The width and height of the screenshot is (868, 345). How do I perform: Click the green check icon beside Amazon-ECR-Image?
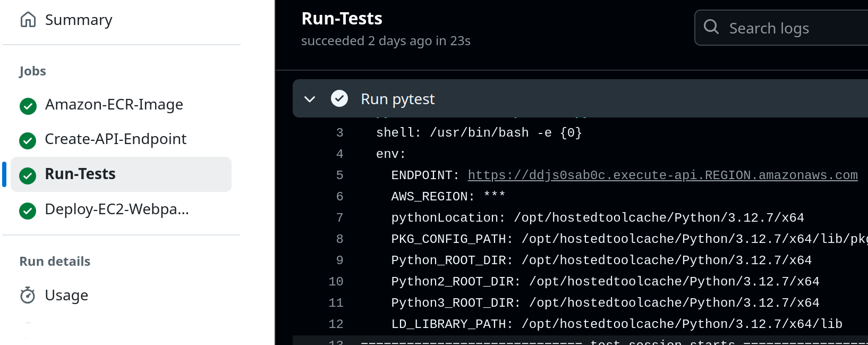tap(28, 106)
